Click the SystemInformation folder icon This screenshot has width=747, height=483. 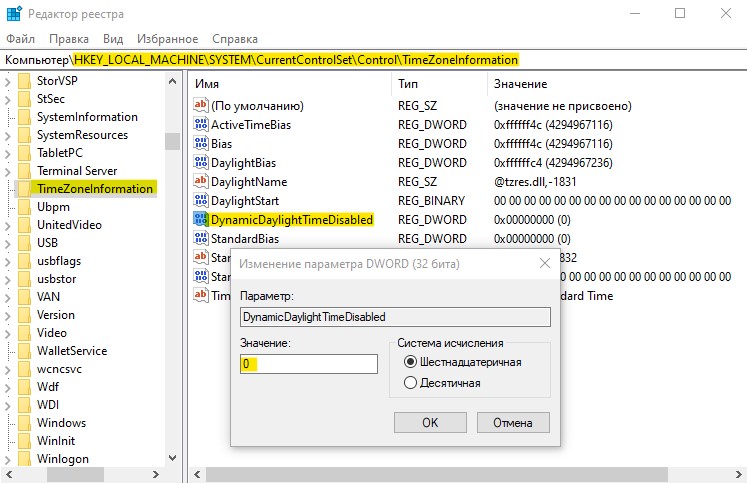[24, 117]
